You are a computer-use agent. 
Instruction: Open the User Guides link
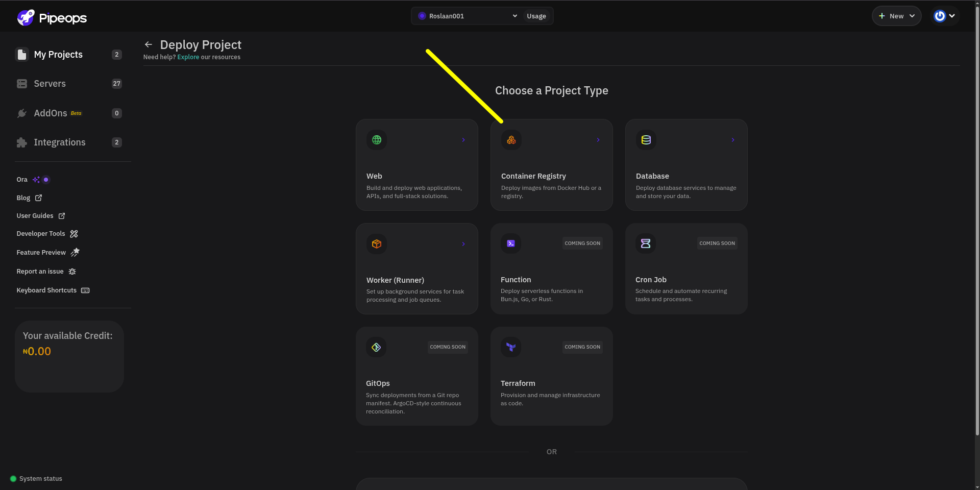click(41, 216)
